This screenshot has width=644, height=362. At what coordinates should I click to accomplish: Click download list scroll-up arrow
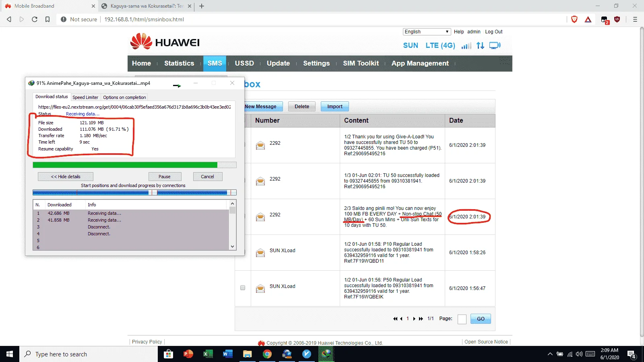tap(232, 204)
